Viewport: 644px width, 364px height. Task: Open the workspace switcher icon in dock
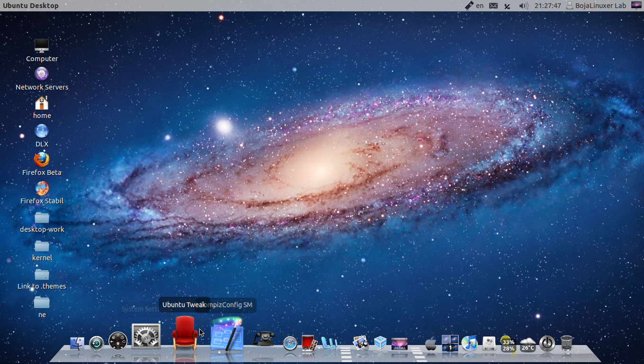click(x=450, y=343)
